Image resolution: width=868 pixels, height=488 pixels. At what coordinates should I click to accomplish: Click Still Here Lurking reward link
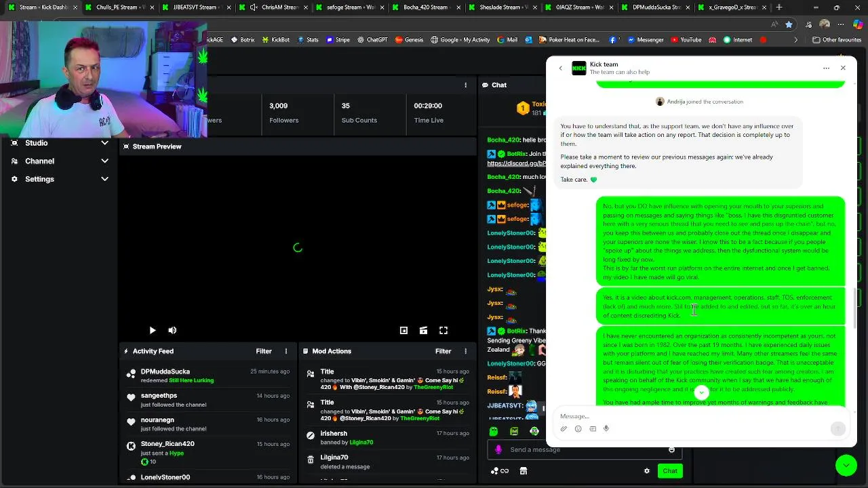click(x=191, y=380)
